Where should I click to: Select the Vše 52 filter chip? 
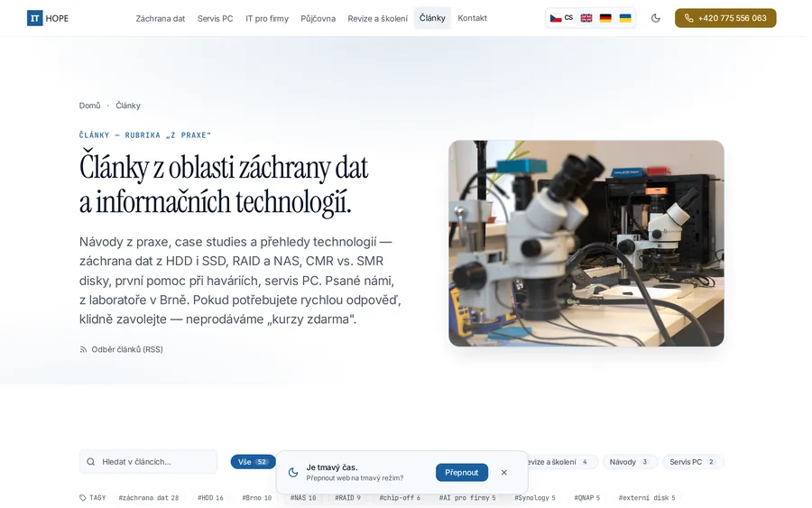point(253,462)
